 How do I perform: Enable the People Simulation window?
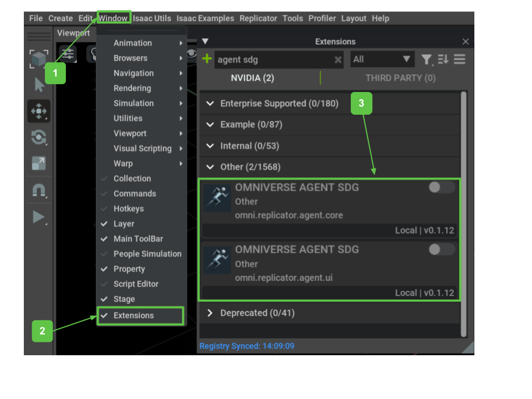click(142, 254)
